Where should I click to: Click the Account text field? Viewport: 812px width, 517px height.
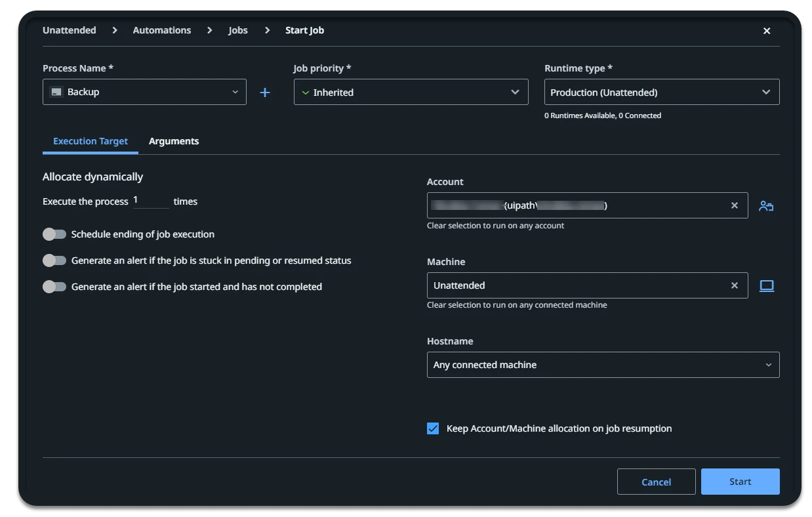click(x=587, y=205)
